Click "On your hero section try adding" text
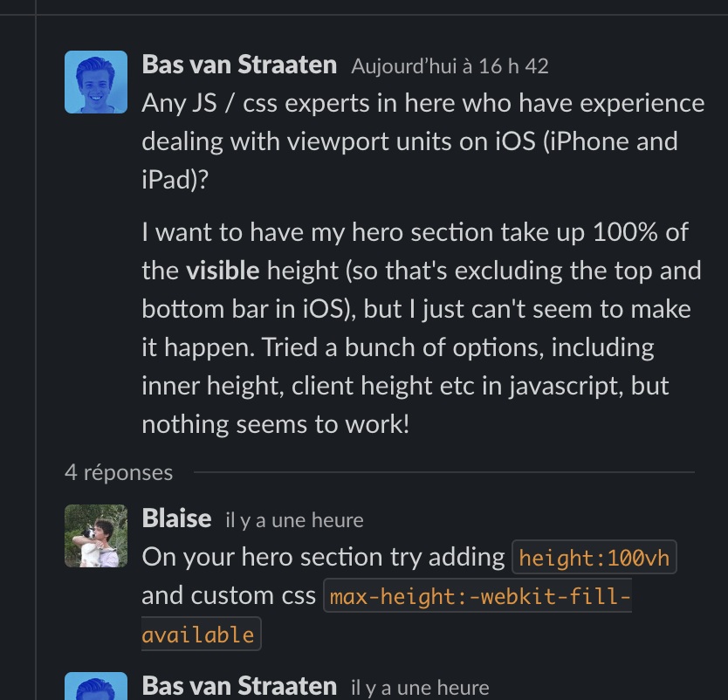The height and width of the screenshot is (700, 728). coord(323,557)
